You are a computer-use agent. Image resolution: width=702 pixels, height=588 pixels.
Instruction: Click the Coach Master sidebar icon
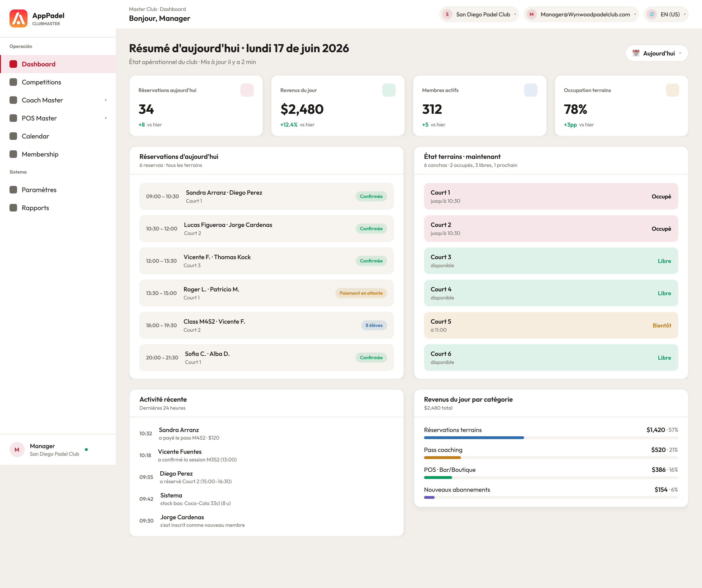tap(13, 100)
